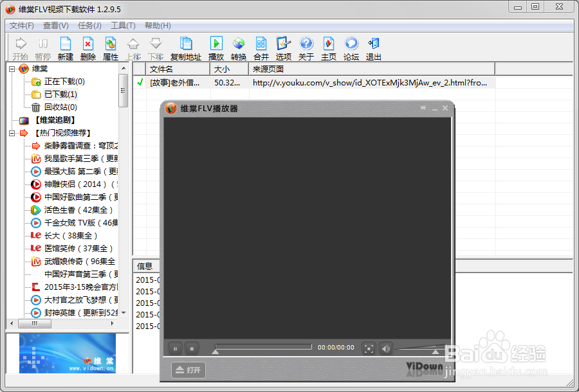Open the 【维棠追剧】 tree node
Image resolution: width=579 pixels, height=392 pixels.
click(x=55, y=120)
